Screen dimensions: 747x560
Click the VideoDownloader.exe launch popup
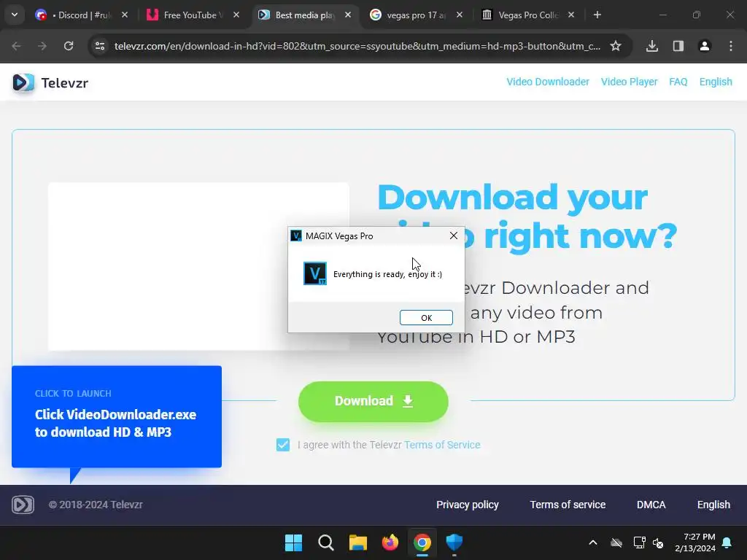pos(117,416)
